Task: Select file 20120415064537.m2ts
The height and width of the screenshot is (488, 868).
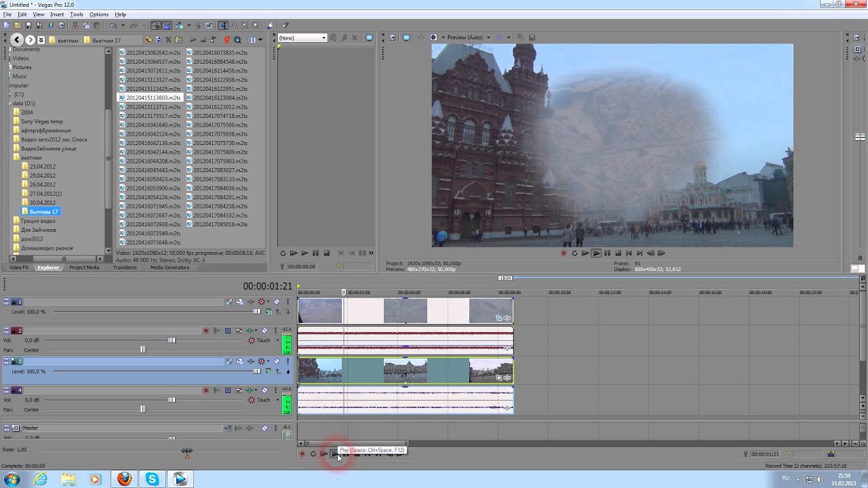Action: [153, 62]
